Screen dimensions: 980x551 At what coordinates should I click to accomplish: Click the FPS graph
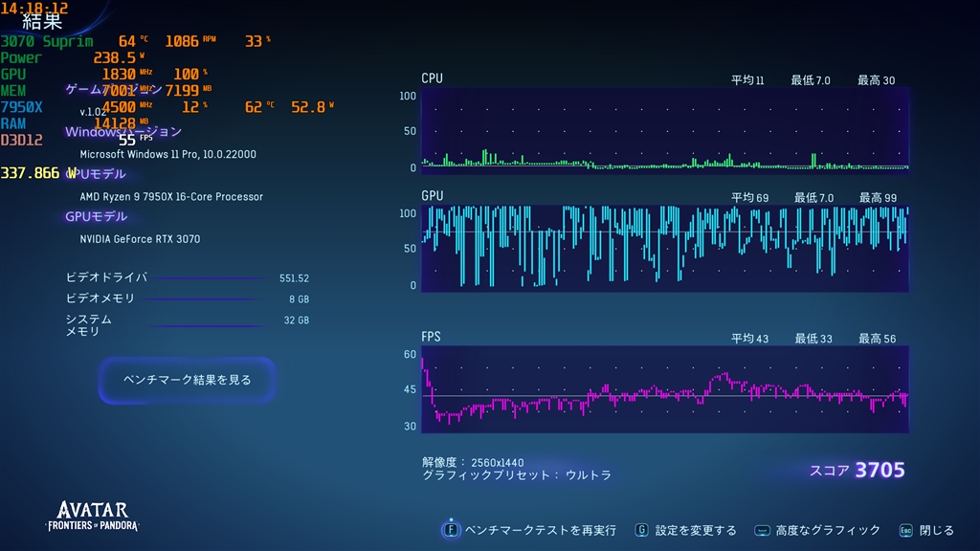(x=665, y=389)
